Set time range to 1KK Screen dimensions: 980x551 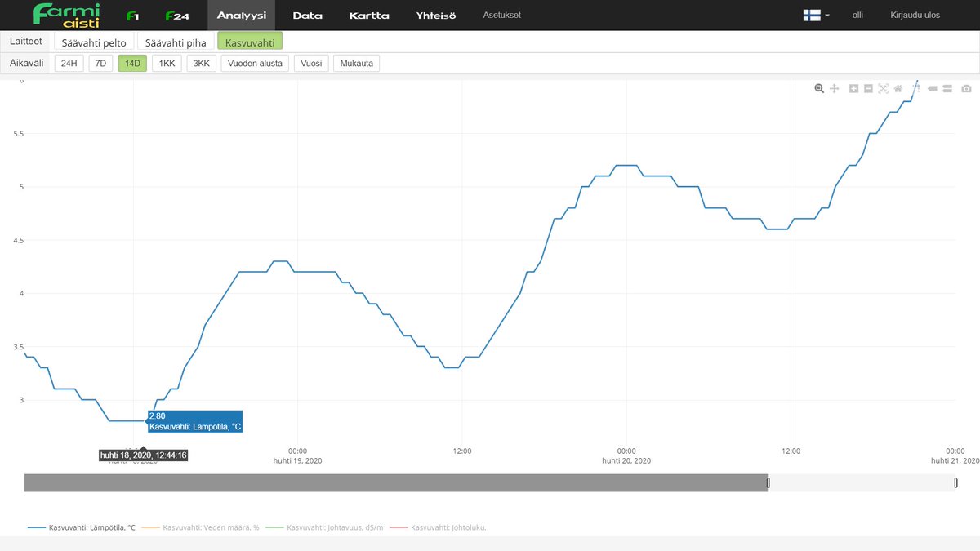[167, 63]
